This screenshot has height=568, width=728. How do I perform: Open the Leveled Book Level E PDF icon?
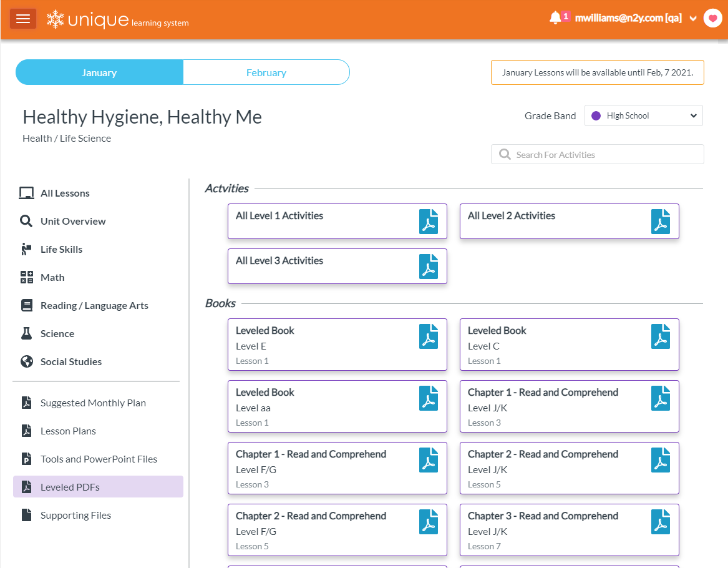tap(429, 336)
